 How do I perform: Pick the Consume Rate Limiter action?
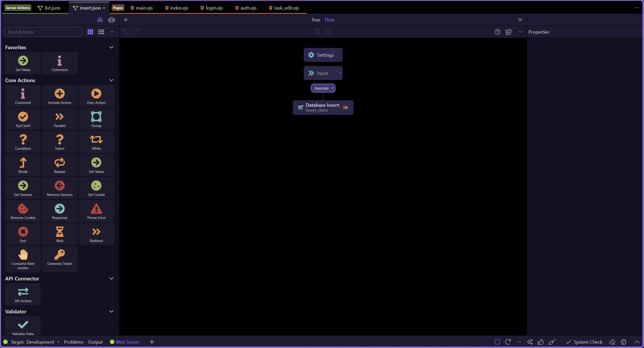tap(23, 259)
